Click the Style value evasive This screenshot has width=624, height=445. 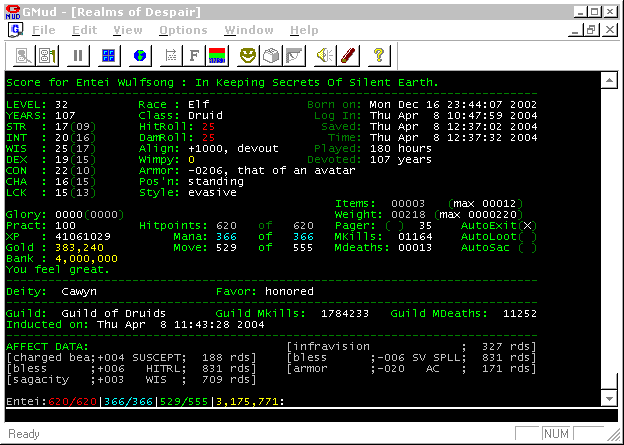click(x=212, y=193)
